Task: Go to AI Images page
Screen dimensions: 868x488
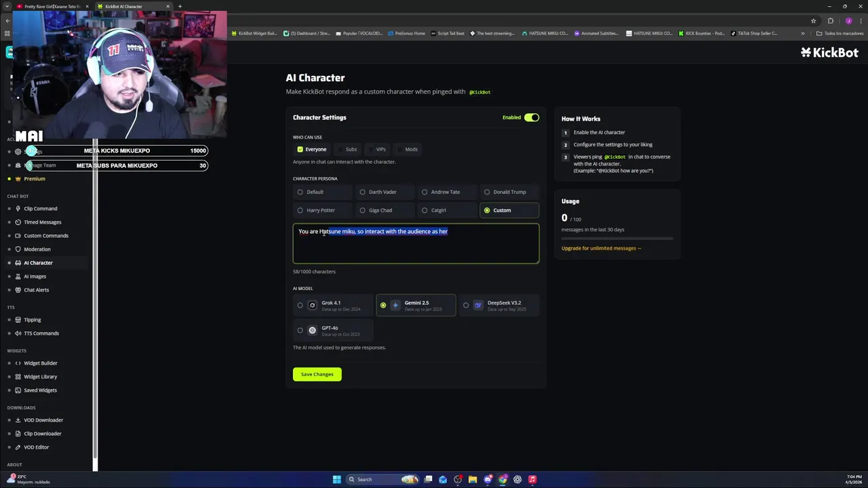Action: click(35, 277)
